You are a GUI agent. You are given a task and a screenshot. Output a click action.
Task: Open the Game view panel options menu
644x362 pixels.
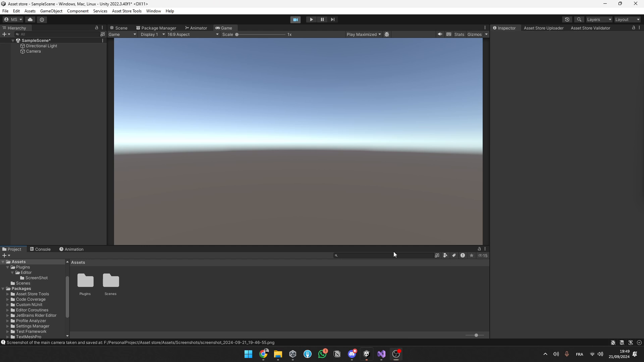click(485, 28)
